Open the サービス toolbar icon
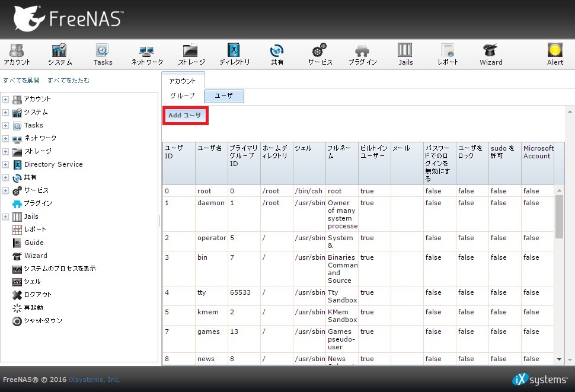The image size is (575, 392). tap(320, 55)
